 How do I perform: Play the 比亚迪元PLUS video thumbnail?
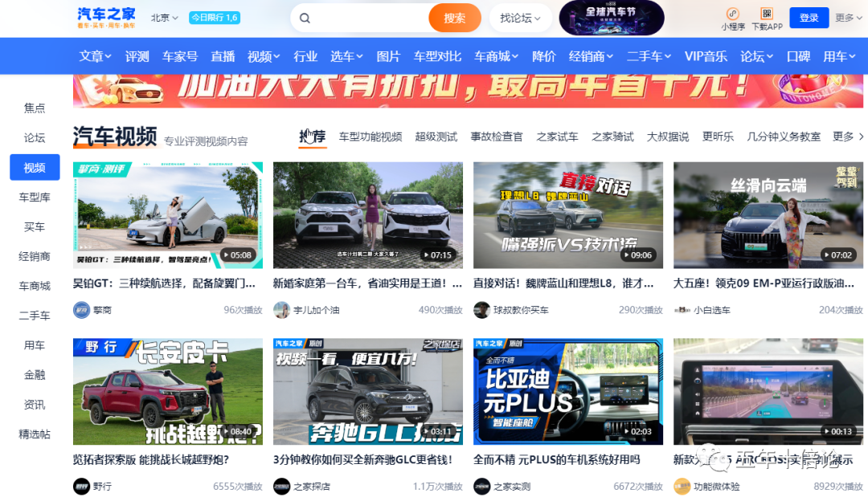568,391
